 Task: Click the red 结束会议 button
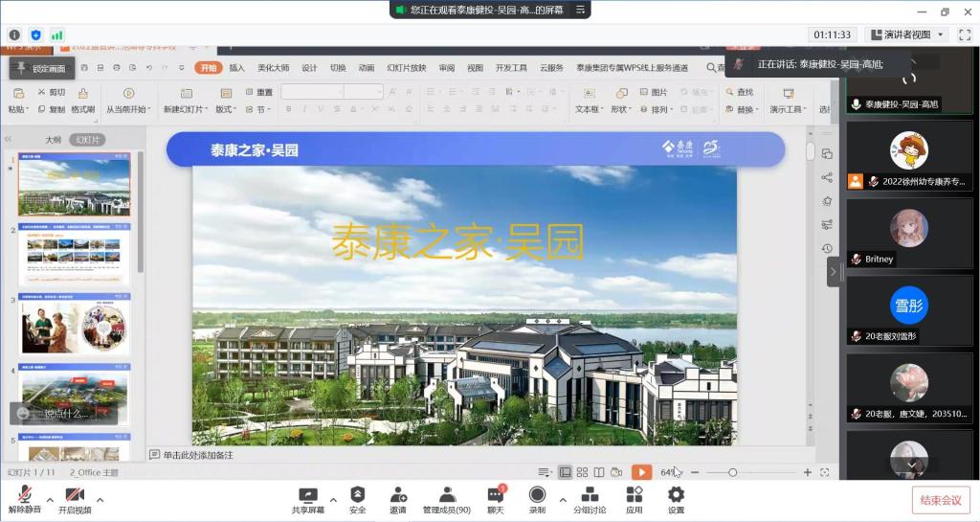click(940, 499)
